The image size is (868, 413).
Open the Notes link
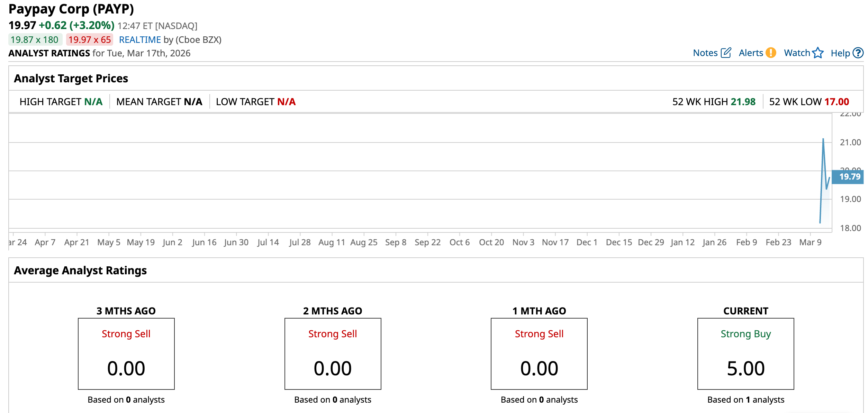705,53
